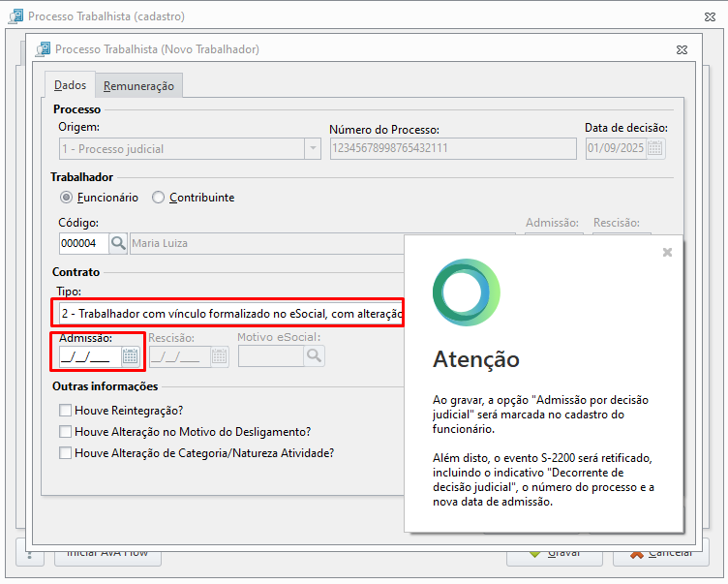Close the Atenção notification popup
This screenshot has width=728, height=584.
667,252
